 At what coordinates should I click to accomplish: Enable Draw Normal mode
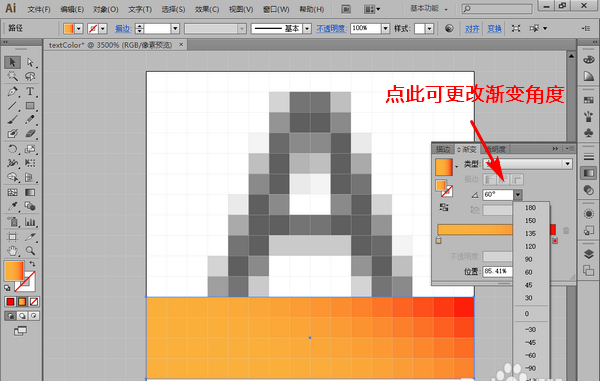pos(10,316)
